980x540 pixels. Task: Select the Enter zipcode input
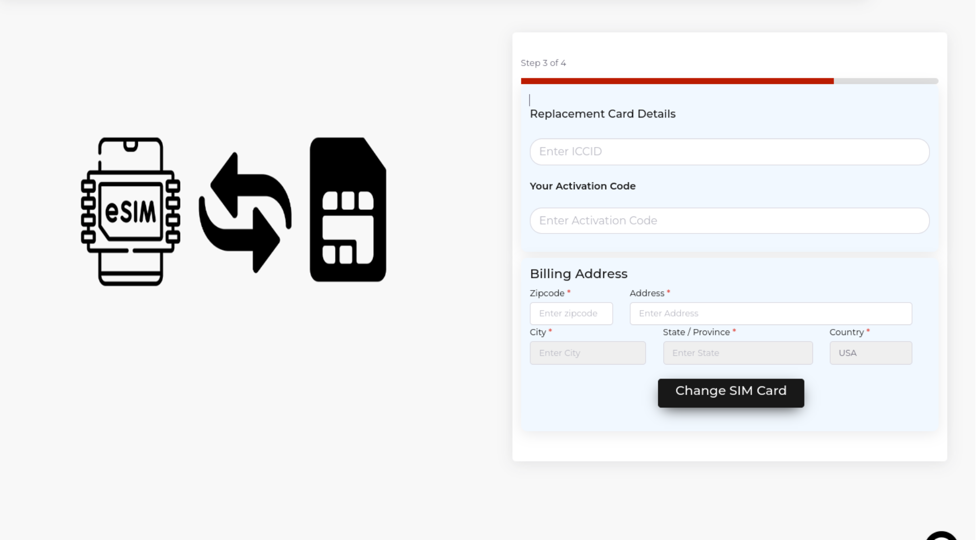click(571, 313)
